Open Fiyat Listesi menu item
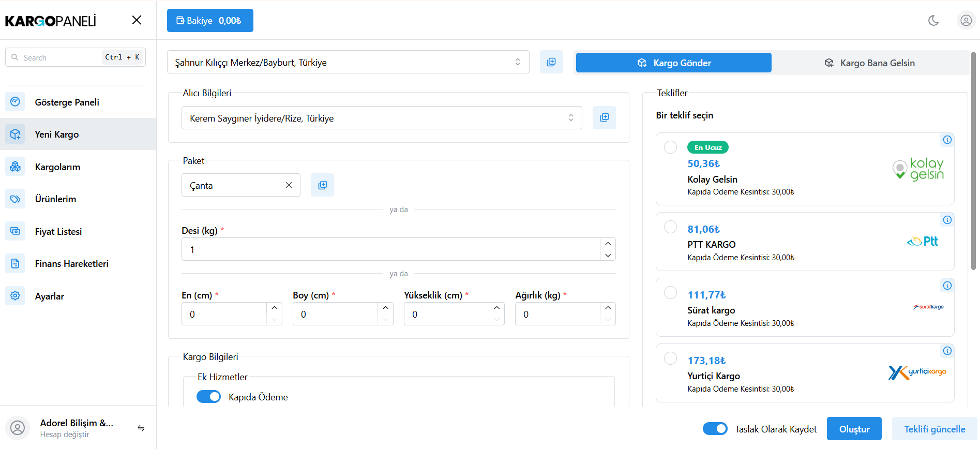 click(78, 231)
